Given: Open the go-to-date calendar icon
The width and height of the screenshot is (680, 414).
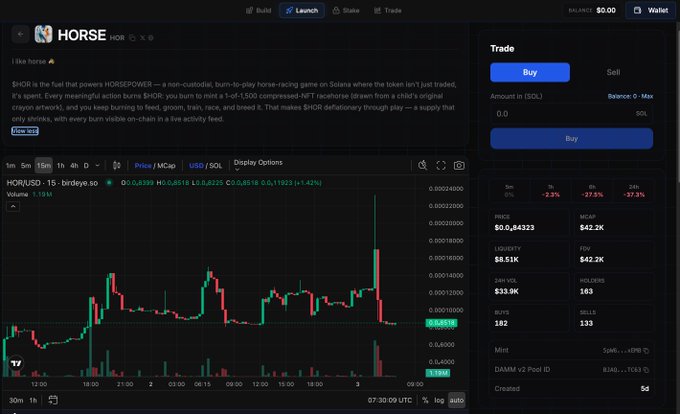Looking at the screenshot, I should (53, 400).
